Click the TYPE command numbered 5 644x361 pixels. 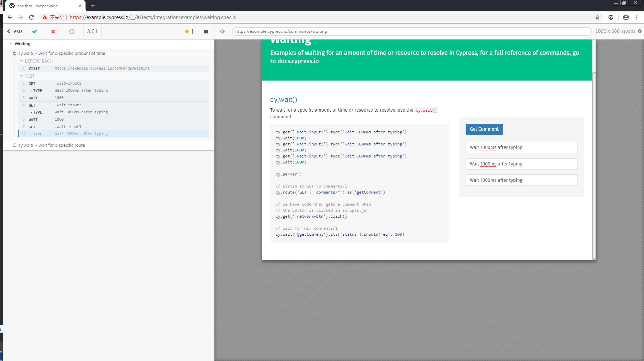click(x=114, y=112)
